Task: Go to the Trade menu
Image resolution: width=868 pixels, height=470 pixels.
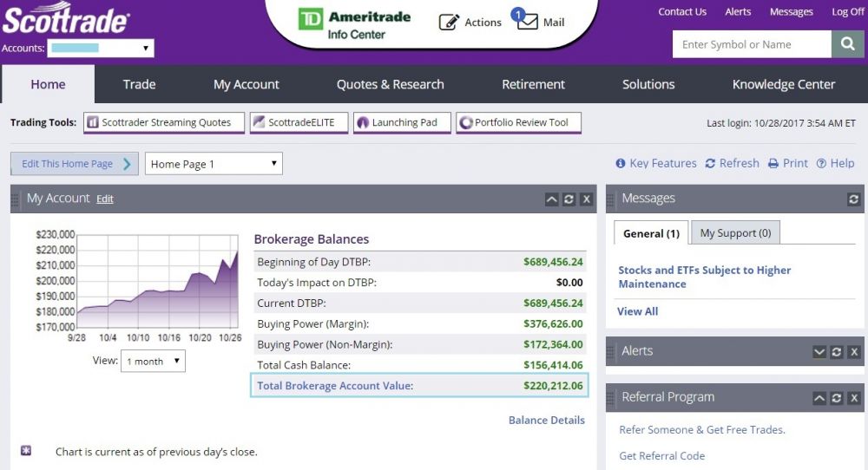Action: pyautogui.click(x=139, y=84)
